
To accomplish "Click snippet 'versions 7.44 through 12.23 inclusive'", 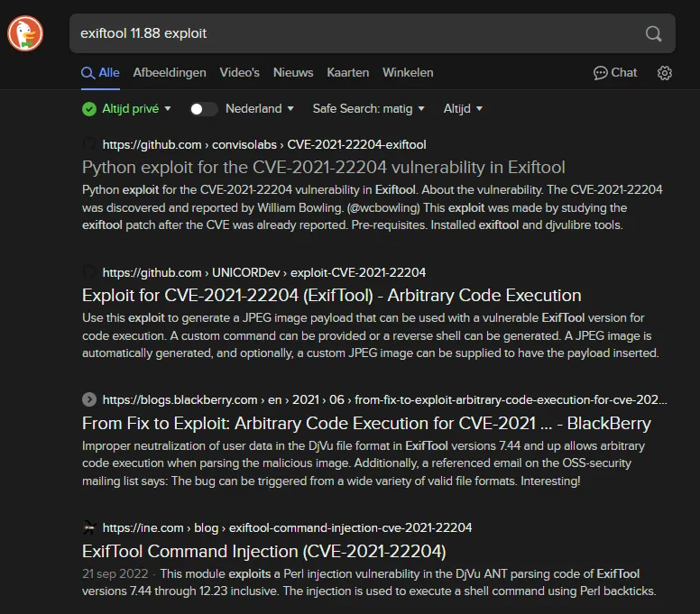I will (x=180, y=591).
